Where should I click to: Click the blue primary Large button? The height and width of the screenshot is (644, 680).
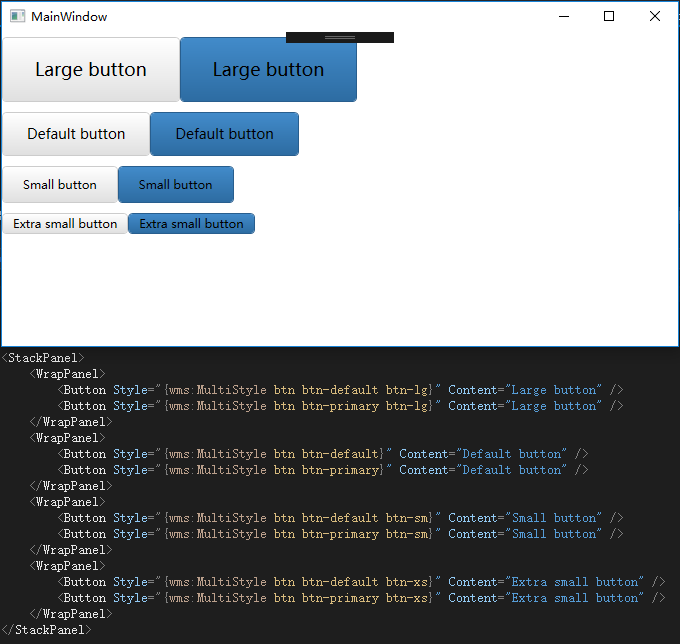tap(268, 69)
